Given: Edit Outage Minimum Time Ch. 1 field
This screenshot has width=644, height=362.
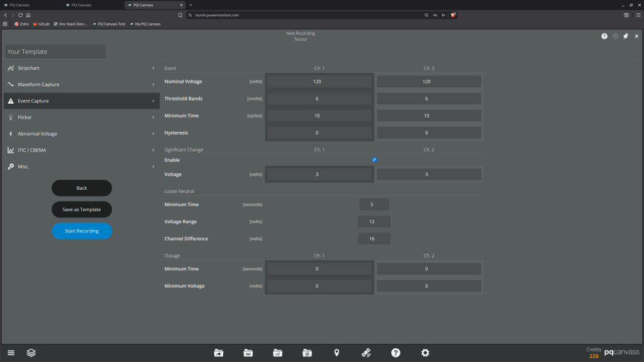Looking at the screenshot, I should (319, 269).
